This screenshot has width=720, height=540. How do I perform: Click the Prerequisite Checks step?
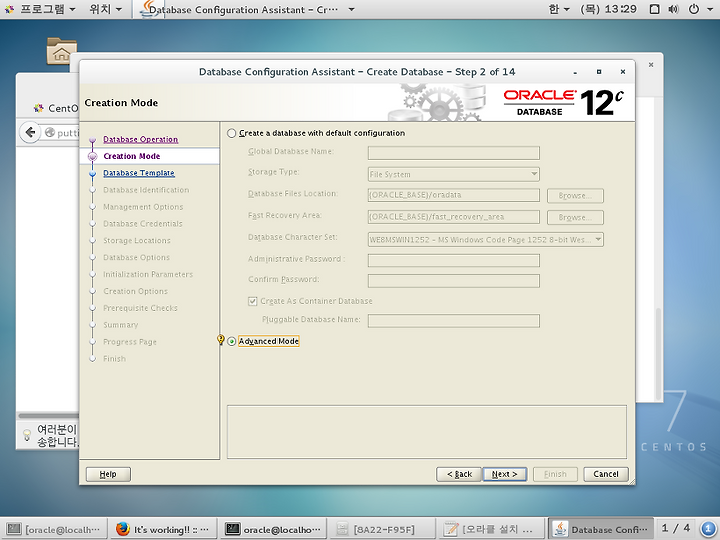(140, 308)
